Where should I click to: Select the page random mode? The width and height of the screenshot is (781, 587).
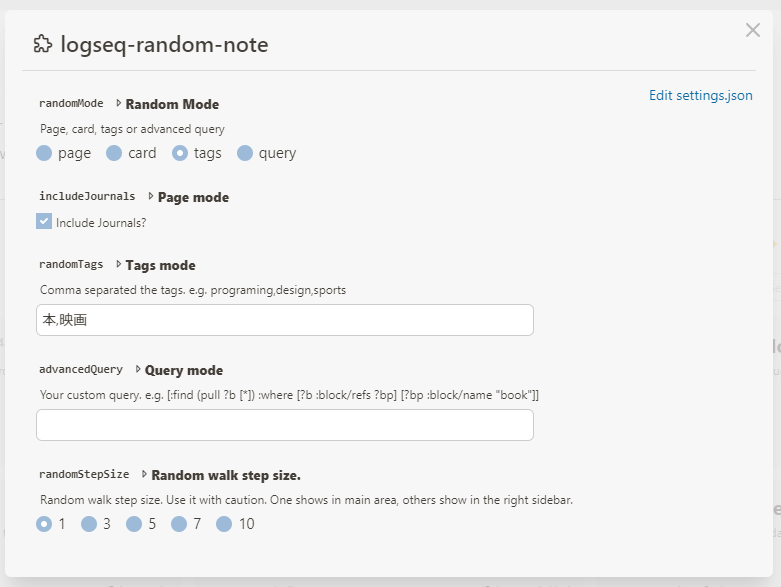coord(44,153)
